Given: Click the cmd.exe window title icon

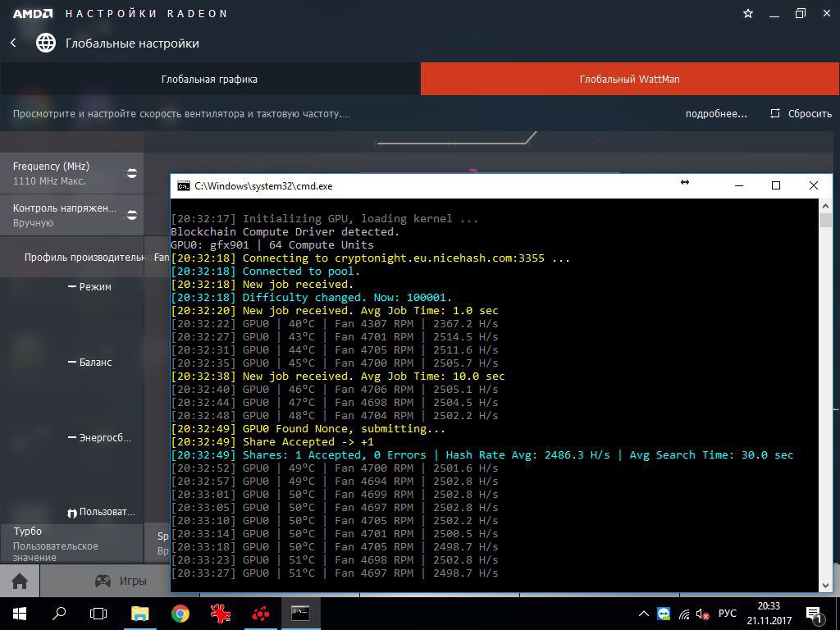Looking at the screenshot, I should pyautogui.click(x=183, y=186).
